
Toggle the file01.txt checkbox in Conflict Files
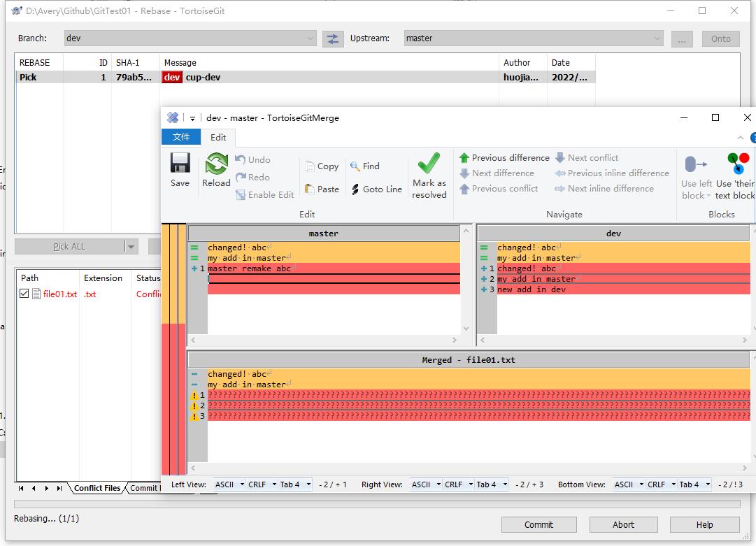point(24,294)
